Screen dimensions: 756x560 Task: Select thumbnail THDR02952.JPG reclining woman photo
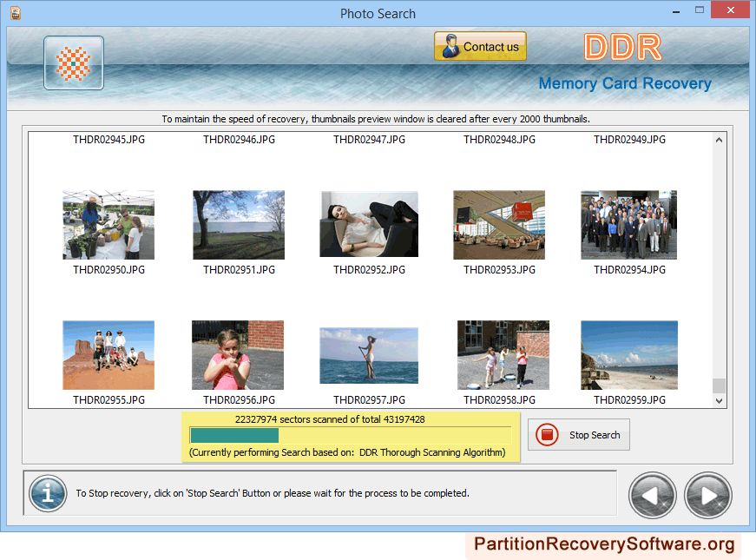(x=369, y=224)
